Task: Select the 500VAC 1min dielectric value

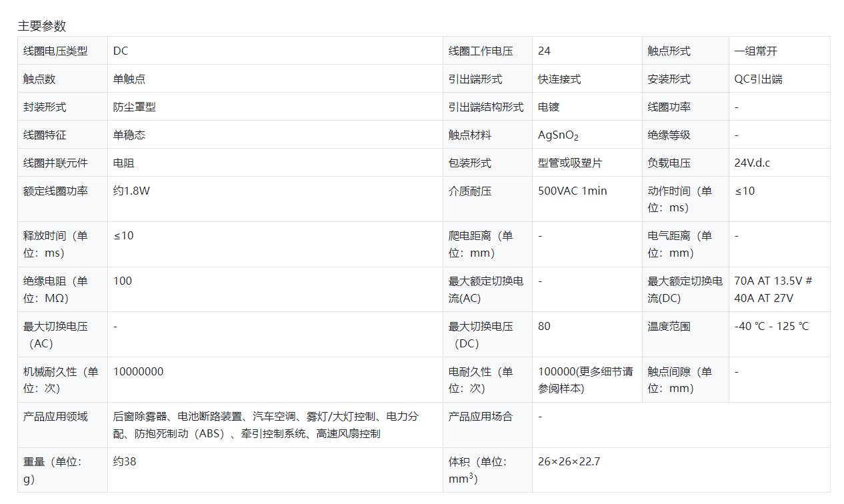Action: (x=573, y=191)
